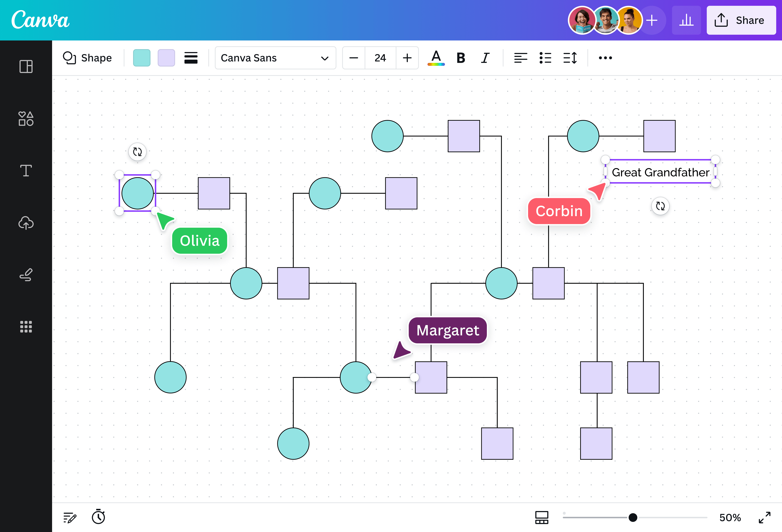Click the Share button

coord(741,20)
